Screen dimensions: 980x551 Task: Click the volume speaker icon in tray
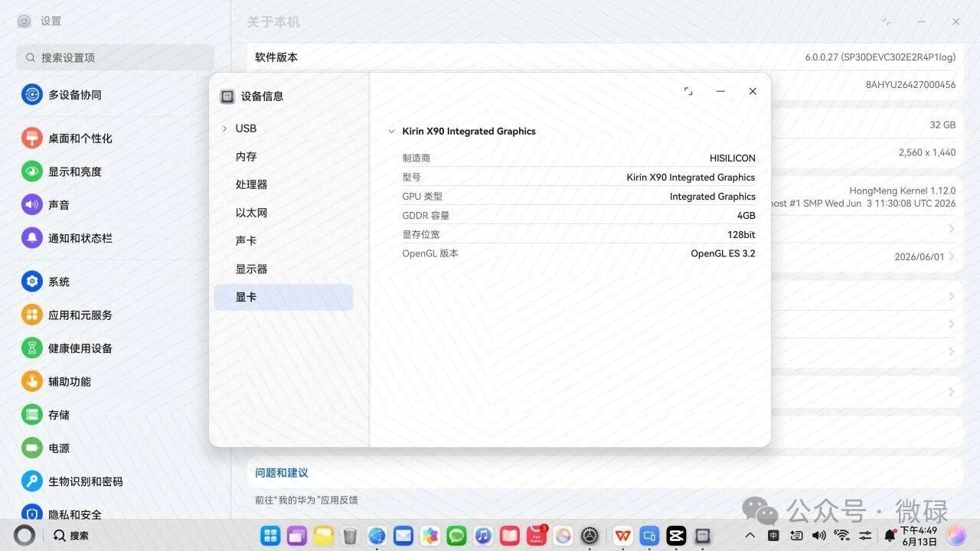[818, 535]
